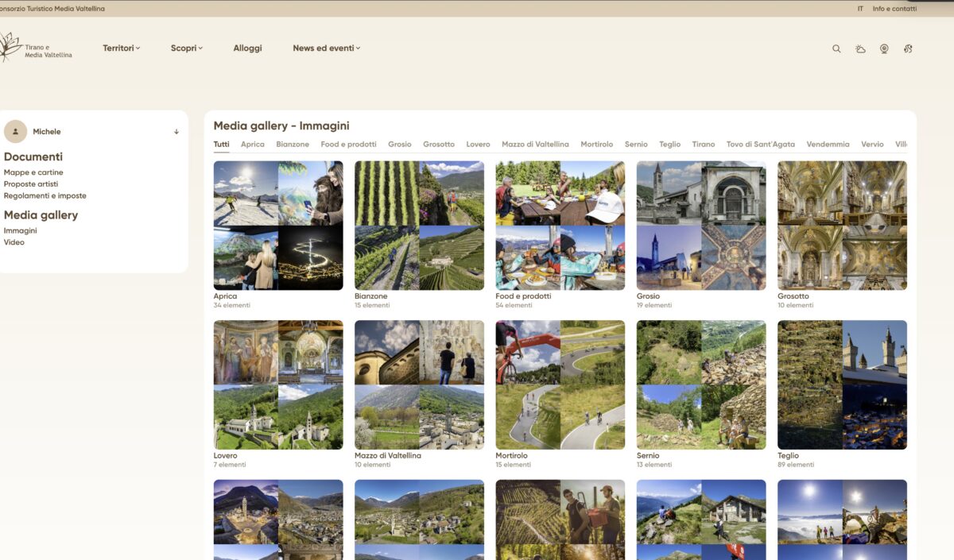The height and width of the screenshot is (560, 954).
Task: Click the '7 elementi' count text
Action: tap(230, 465)
